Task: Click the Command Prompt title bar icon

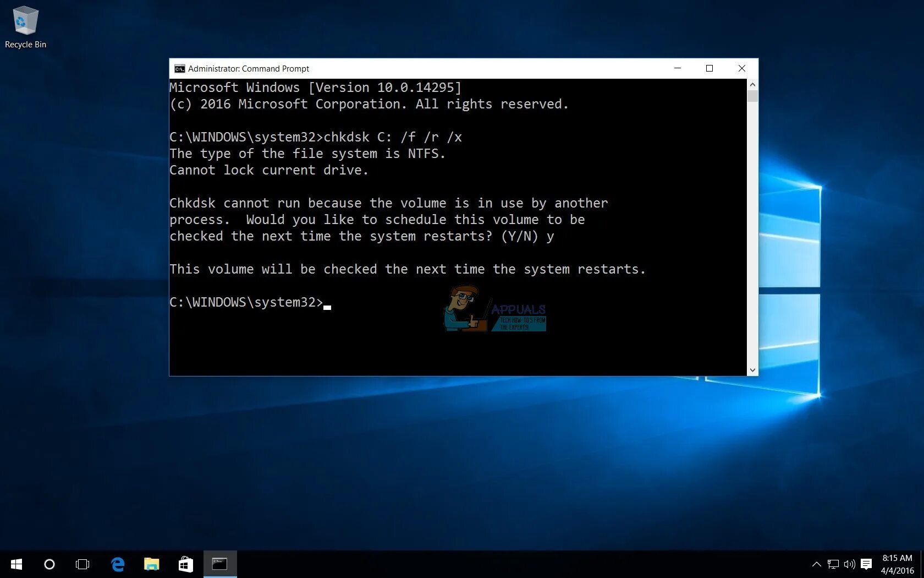Action: [179, 69]
